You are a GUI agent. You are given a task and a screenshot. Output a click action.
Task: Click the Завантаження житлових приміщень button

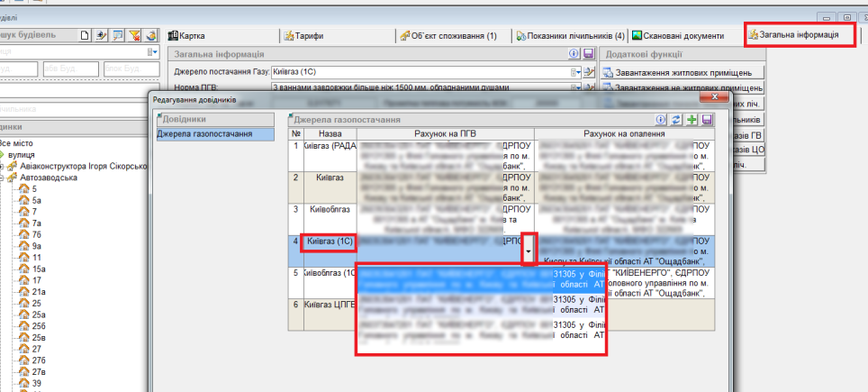683,72
